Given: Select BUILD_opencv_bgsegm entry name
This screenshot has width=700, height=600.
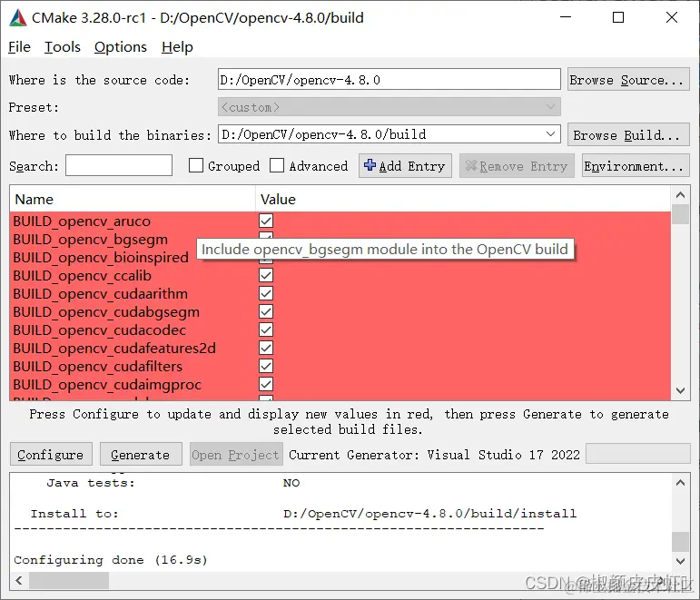Looking at the screenshot, I should tap(90, 240).
